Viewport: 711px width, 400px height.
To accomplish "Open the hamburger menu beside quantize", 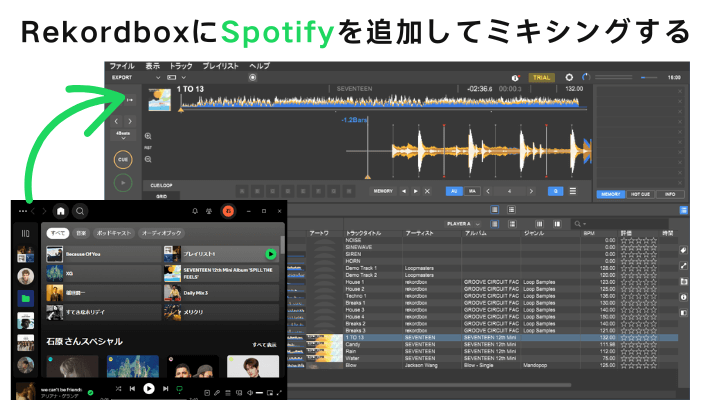I will pyautogui.click(x=573, y=191).
